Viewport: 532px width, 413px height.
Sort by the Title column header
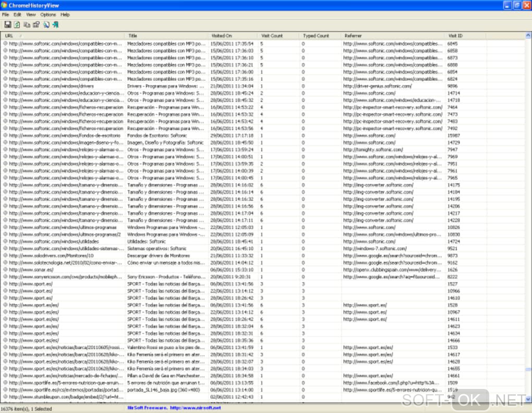[x=166, y=36]
